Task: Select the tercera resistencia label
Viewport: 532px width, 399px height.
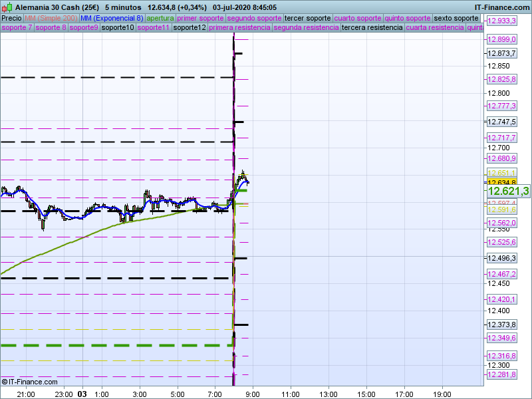Action: (372, 28)
